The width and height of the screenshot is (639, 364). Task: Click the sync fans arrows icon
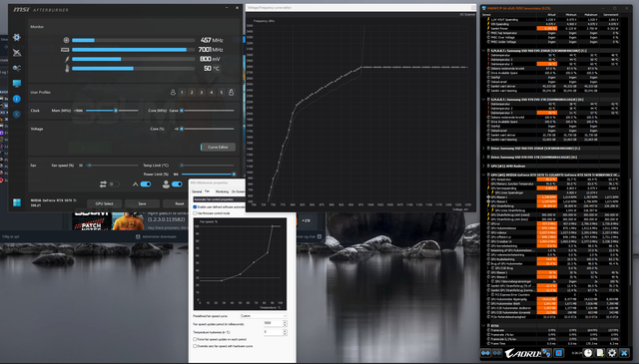click(103, 184)
